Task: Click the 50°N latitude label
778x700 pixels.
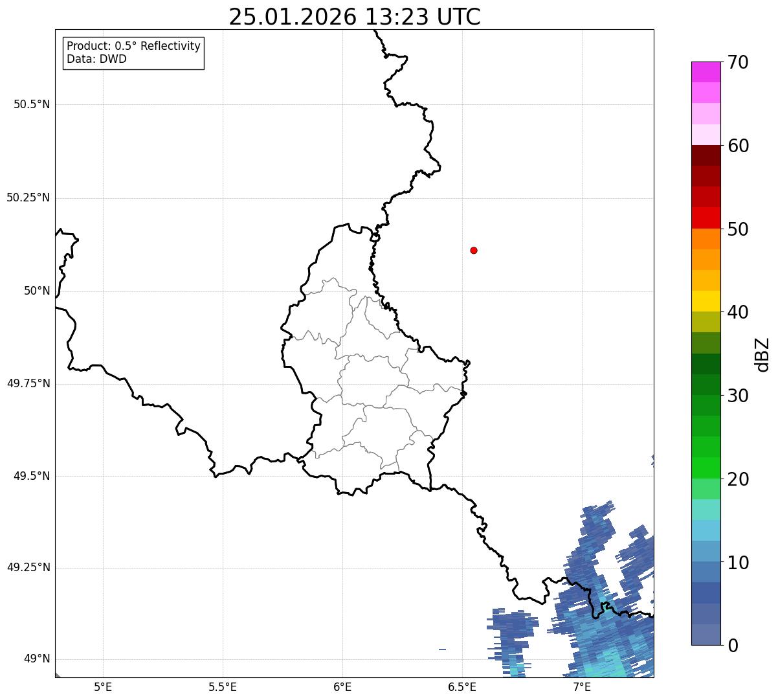Action: (37, 291)
